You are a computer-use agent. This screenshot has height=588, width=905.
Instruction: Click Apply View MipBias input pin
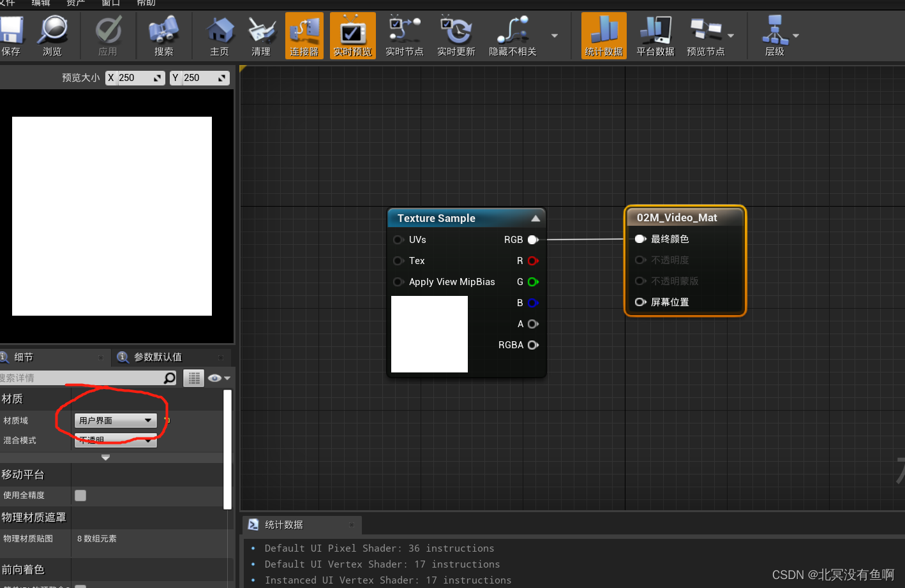[398, 282]
